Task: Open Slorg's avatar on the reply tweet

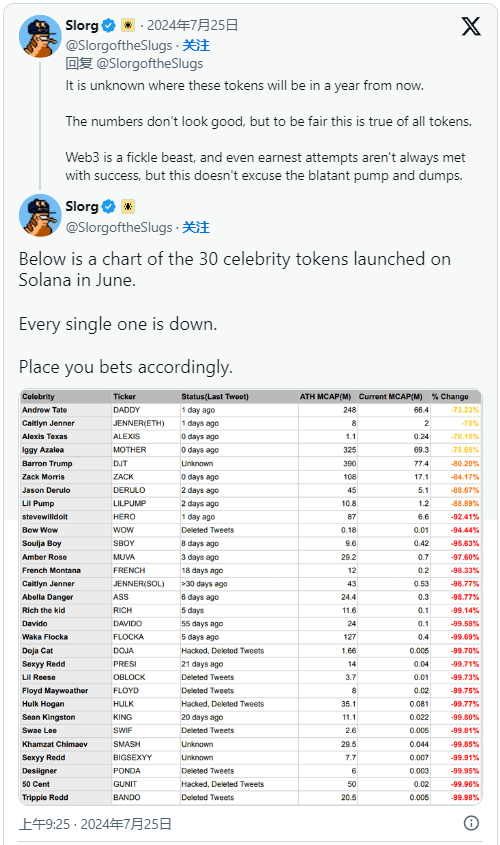Action: pyautogui.click(x=40, y=36)
